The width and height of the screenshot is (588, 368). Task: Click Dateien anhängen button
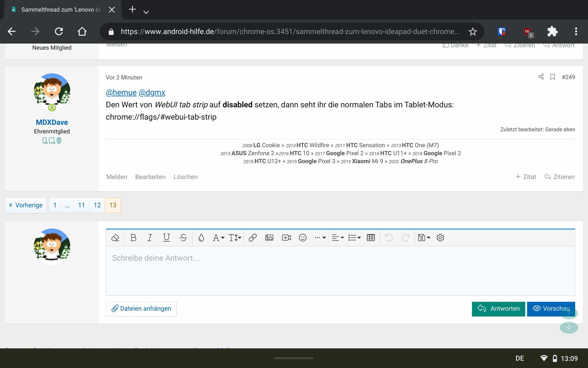tap(141, 309)
